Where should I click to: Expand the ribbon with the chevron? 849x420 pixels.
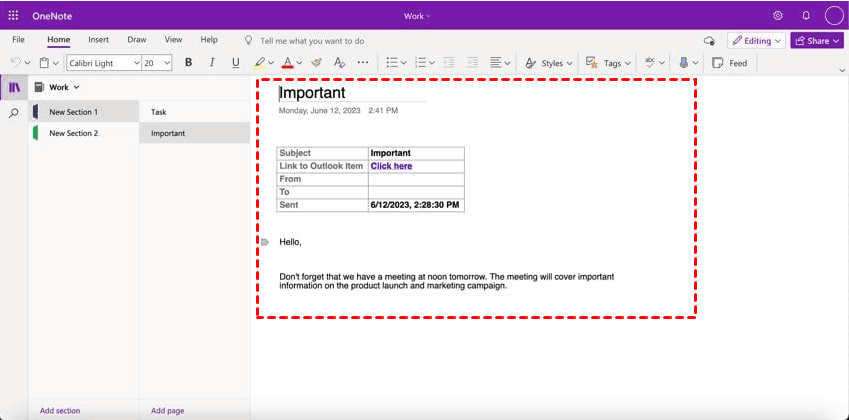[842, 70]
